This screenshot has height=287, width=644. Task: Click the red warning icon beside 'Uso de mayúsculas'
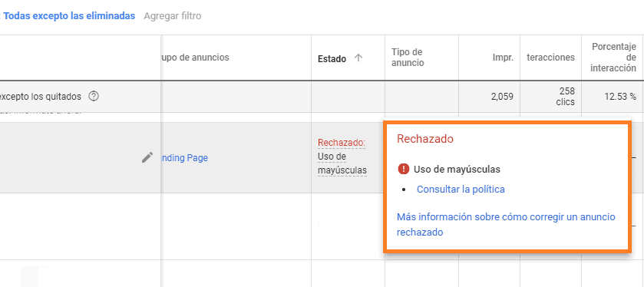tap(404, 169)
